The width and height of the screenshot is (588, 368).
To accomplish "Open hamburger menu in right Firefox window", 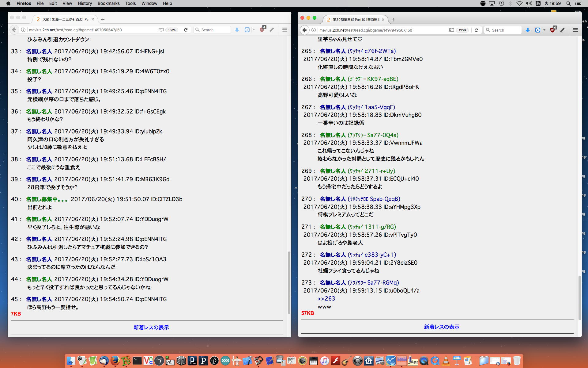I will [575, 30].
